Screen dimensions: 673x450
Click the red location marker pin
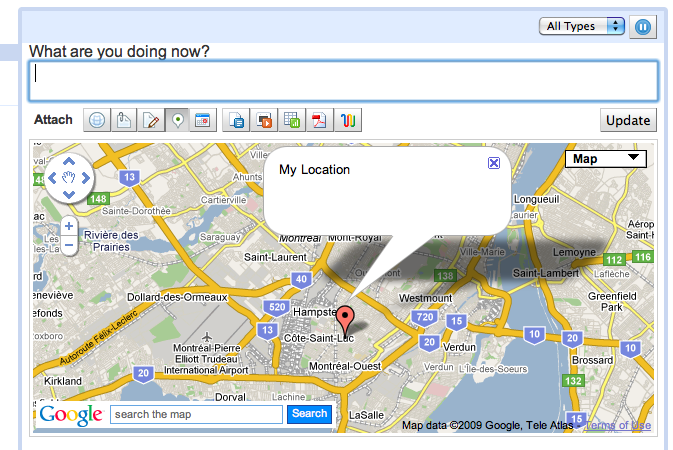345,321
